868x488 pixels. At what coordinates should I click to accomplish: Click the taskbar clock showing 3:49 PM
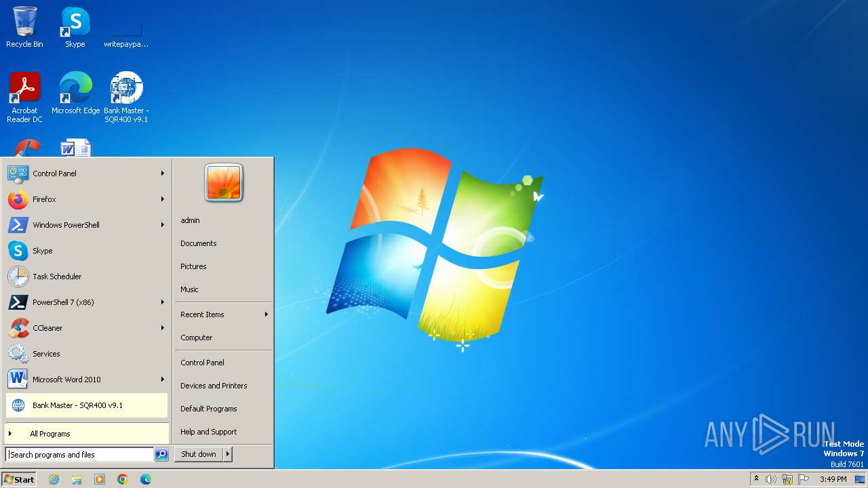tap(833, 479)
